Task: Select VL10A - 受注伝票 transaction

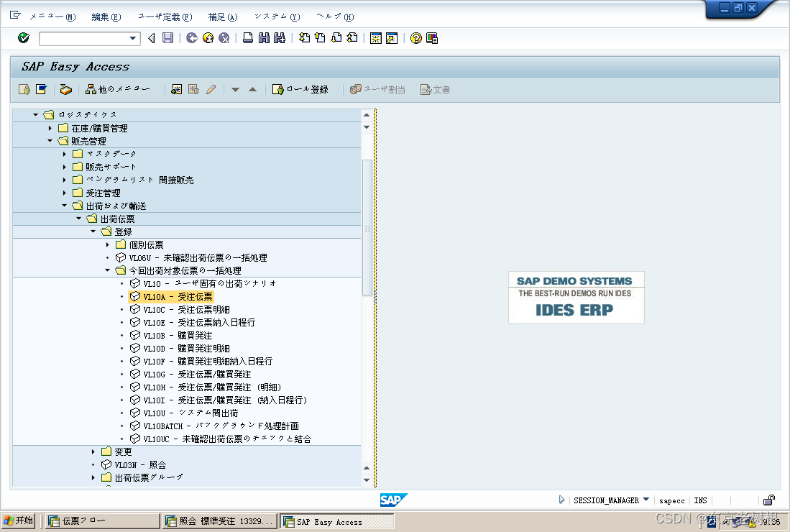Action: (x=171, y=297)
